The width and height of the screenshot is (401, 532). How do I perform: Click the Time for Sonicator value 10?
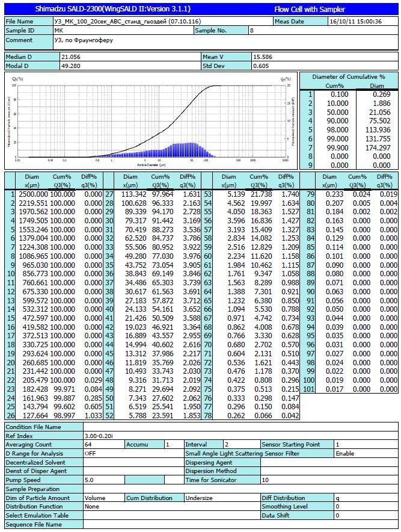pyautogui.click(x=265, y=480)
